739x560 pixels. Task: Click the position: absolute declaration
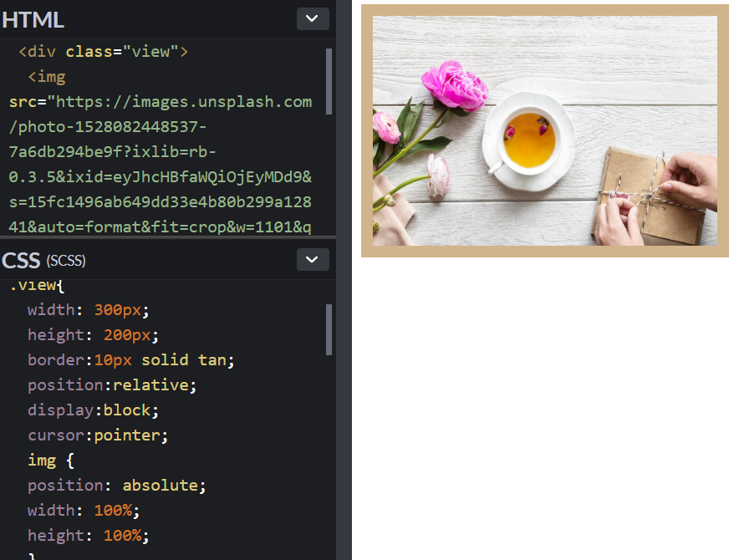[x=117, y=486]
